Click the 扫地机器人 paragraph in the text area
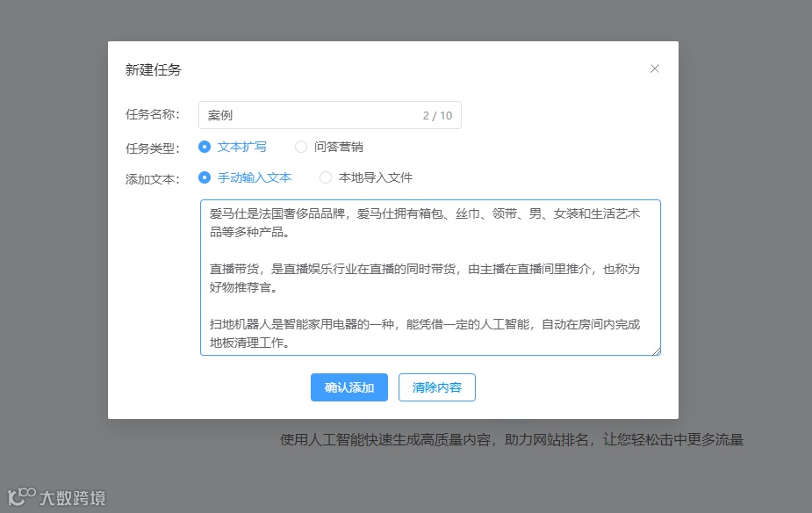Viewport: 812px width, 513px height. [x=425, y=334]
